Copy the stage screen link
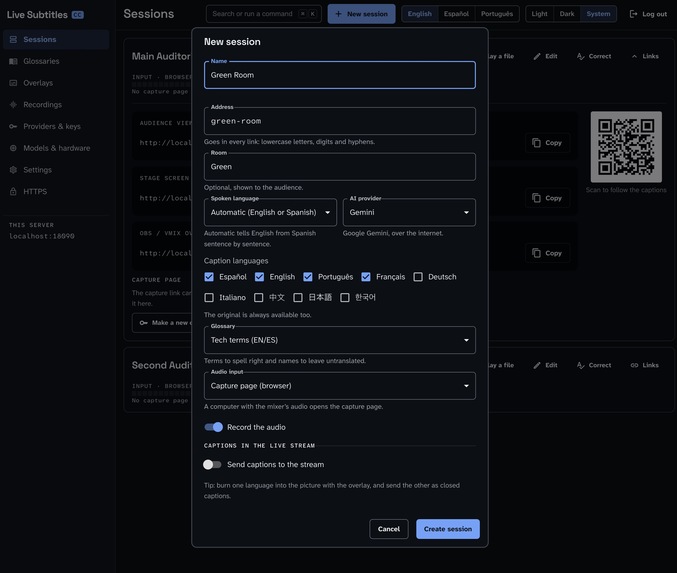677x573 pixels. (547, 198)
